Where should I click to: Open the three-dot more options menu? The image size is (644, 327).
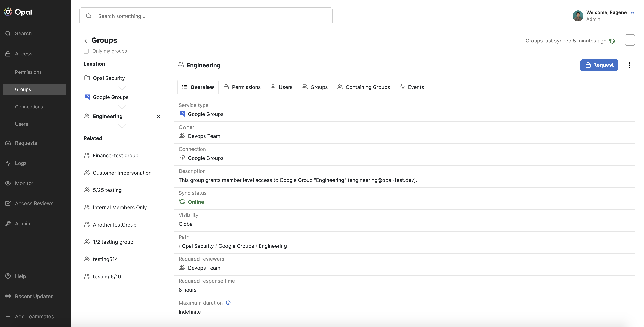[x=629, y=65]
